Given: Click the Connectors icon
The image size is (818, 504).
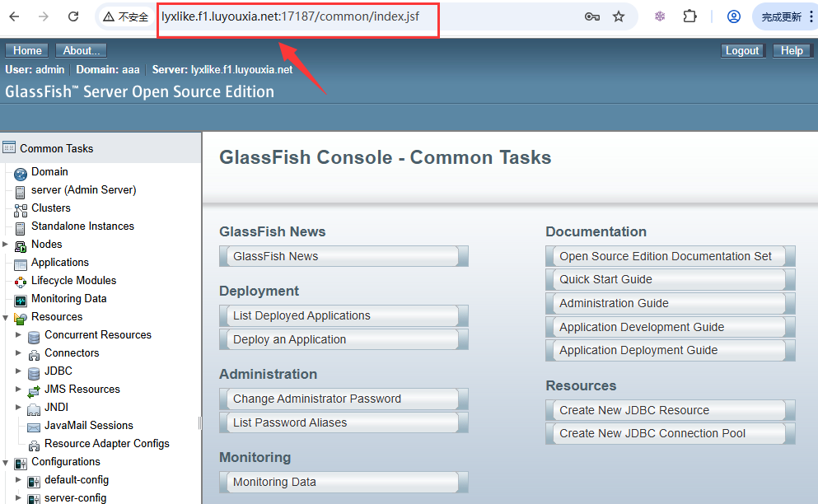Looking at the screenshot, I should pyautogui.click(x=34, y=355).
